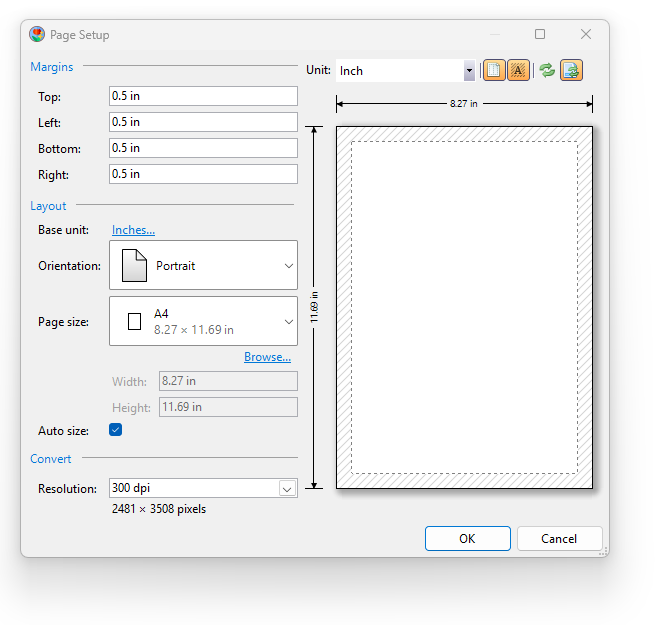
Task: Click the Auto size label
Action: (63, 431)
